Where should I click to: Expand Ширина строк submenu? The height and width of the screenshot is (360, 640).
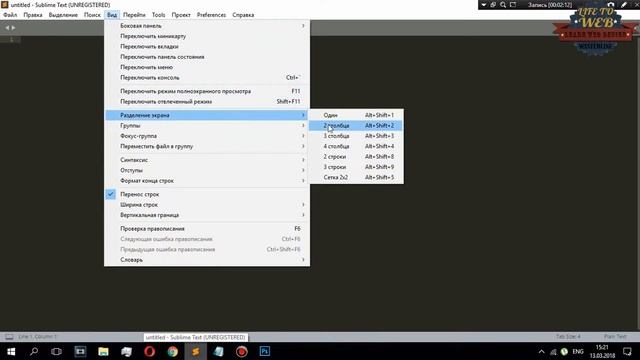(207, 204)
